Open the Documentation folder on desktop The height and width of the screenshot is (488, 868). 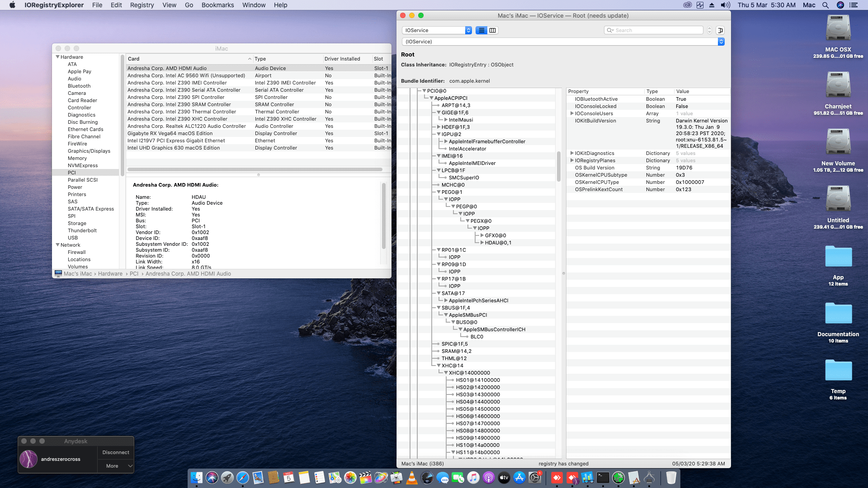tap(838, 314)
